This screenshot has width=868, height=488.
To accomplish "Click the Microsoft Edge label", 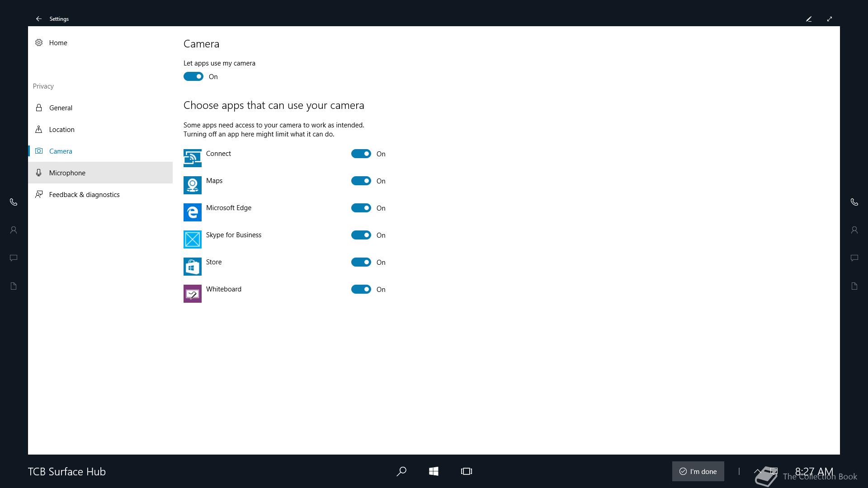I will [x=229, y=208].
